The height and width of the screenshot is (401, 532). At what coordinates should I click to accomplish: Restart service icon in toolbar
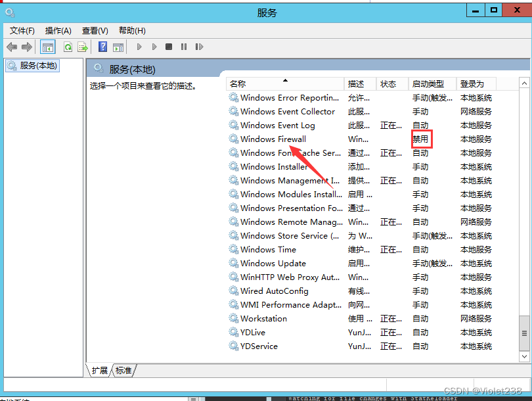[x=199, y=47]
